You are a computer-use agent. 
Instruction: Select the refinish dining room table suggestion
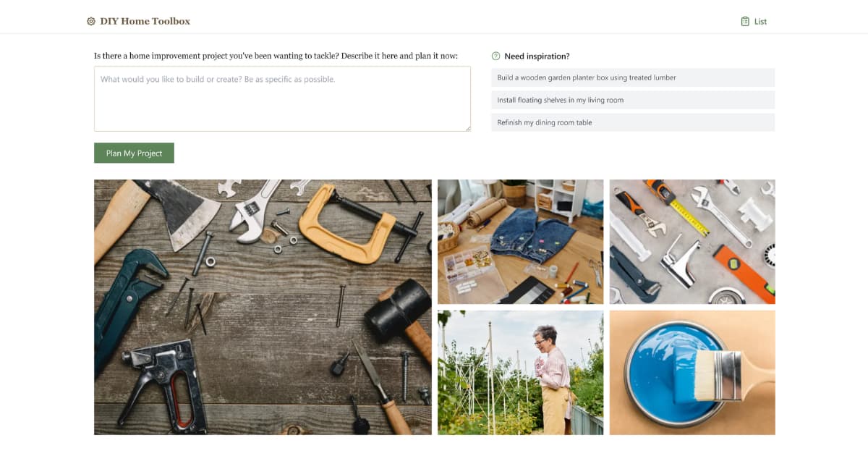[633, 122]
